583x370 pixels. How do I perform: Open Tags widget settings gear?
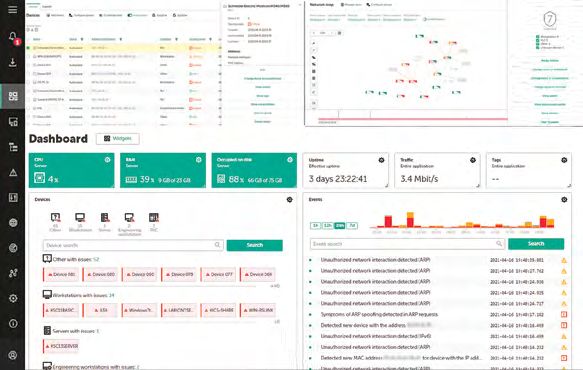pyautogui.click(x=564, y=160)
